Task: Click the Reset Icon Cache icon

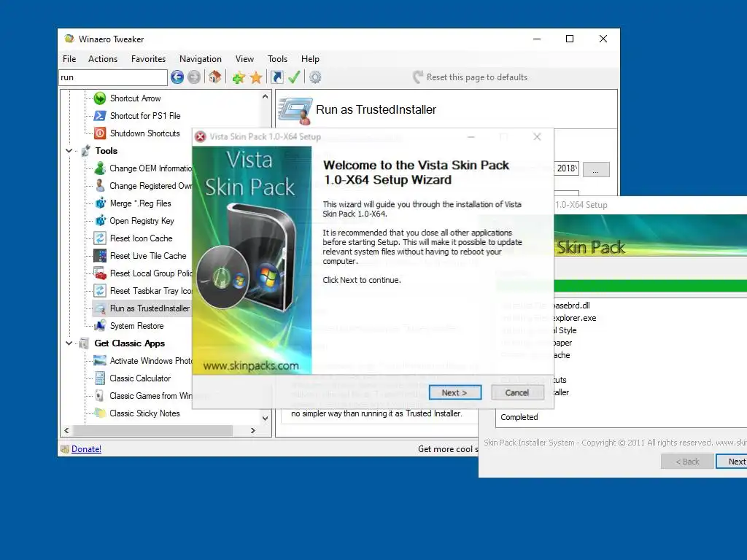Action: click(99, 238)
